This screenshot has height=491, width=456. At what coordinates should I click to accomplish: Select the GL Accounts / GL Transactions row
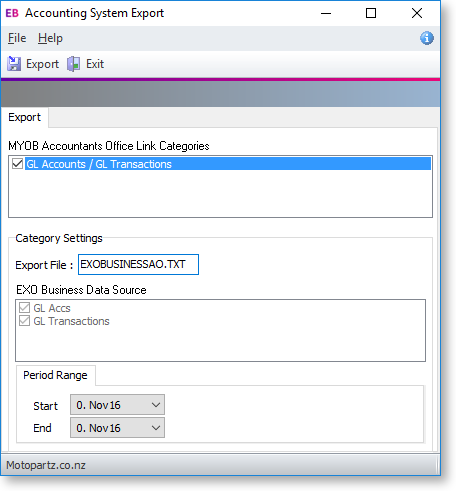[x=228, y=164]
